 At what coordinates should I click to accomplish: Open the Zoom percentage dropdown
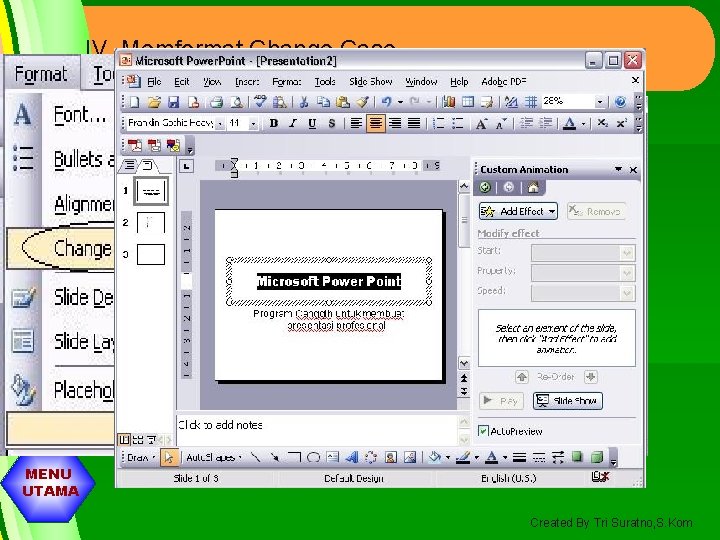coord(599,102)
